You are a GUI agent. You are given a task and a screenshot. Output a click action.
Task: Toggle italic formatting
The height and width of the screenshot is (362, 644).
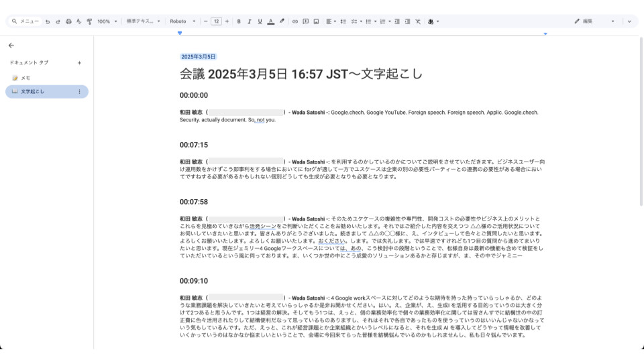point(250,21)
